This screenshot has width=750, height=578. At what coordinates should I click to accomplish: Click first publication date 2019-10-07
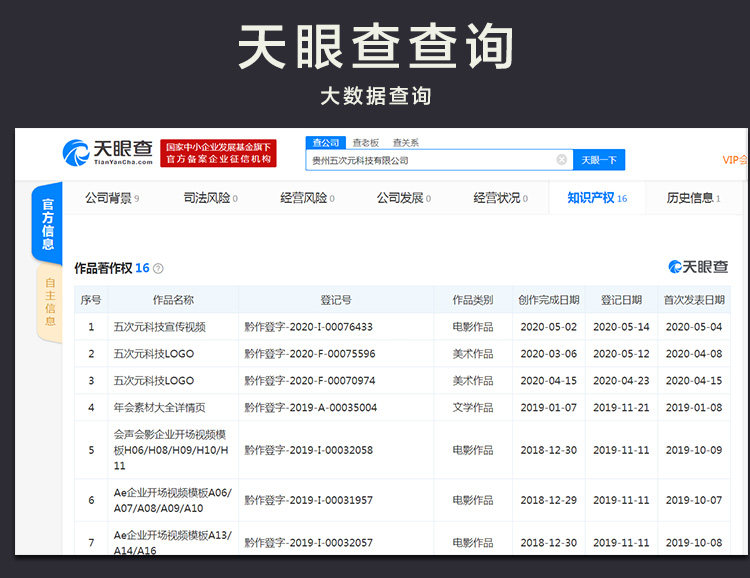point(694,500)
